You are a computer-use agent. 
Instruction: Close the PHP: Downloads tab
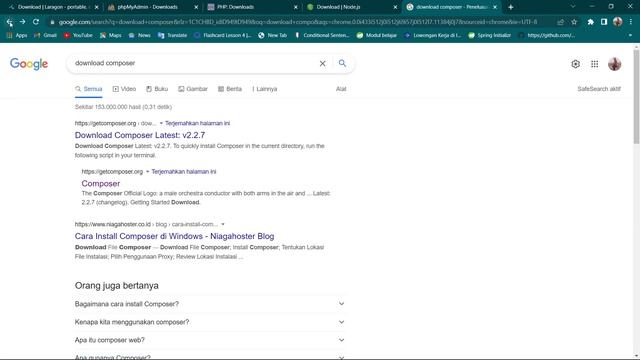coord(296,7)
